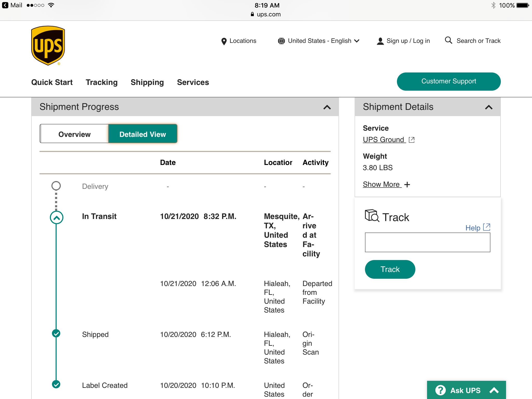This screenshot has width=532, height=399.
Task: Click the 10/20/2020 6:12 P.M. entry
Action: click(x=195, y=334)
